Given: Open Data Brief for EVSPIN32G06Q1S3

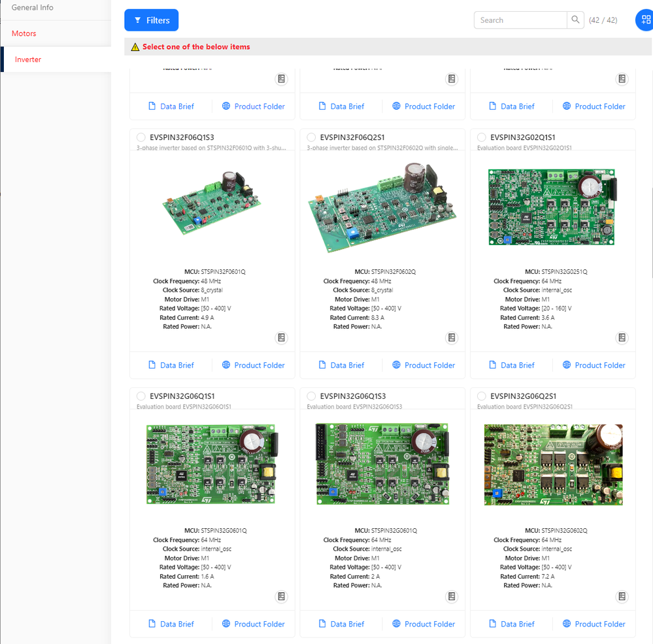Looking at the screenshot, I should [341, 624].
